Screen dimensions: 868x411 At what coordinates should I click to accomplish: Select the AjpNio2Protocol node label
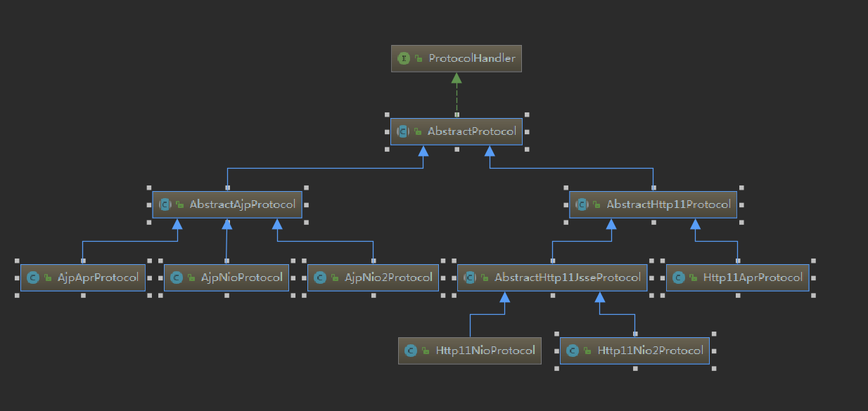(388, 278)
